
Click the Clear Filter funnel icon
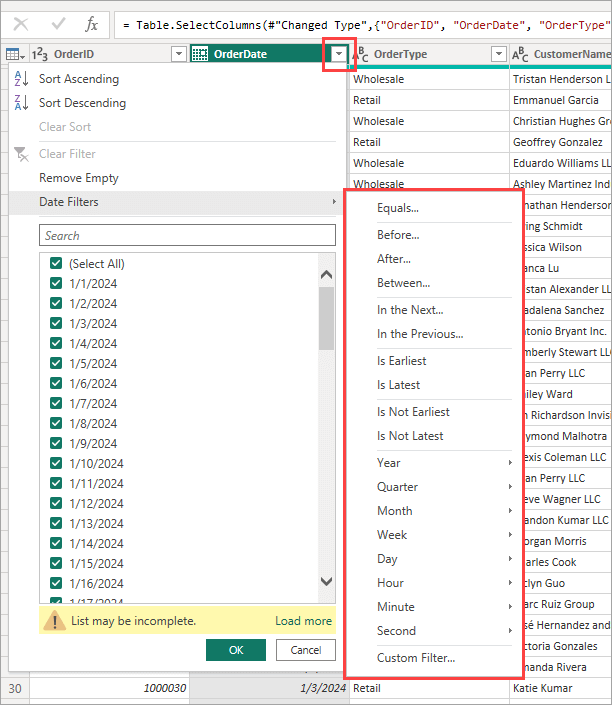(x=21, y=154)
